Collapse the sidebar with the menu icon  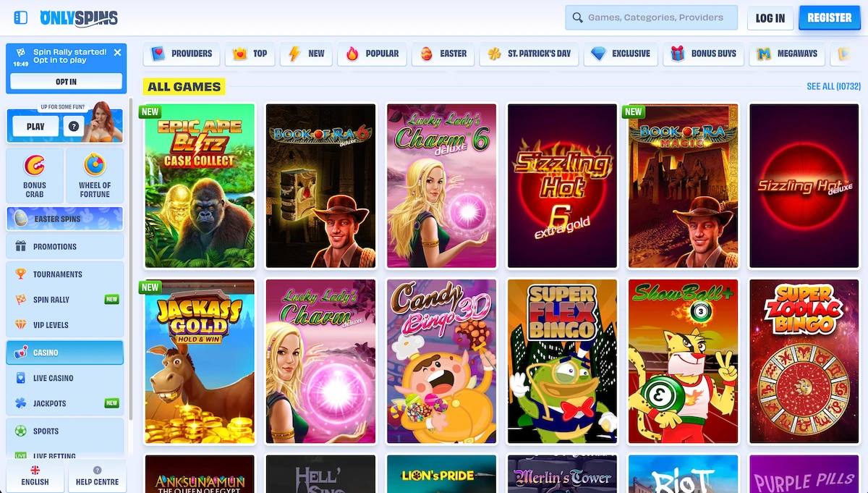20,17
